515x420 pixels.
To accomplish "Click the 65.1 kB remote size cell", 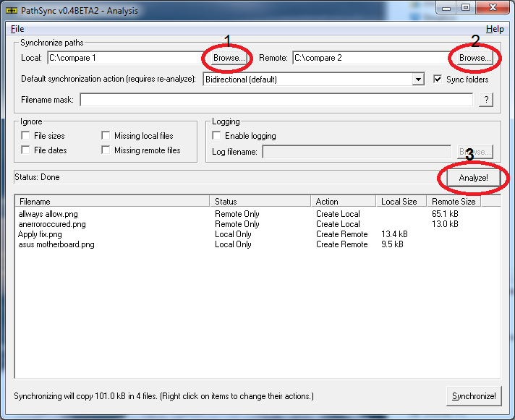I will [445, 214].
